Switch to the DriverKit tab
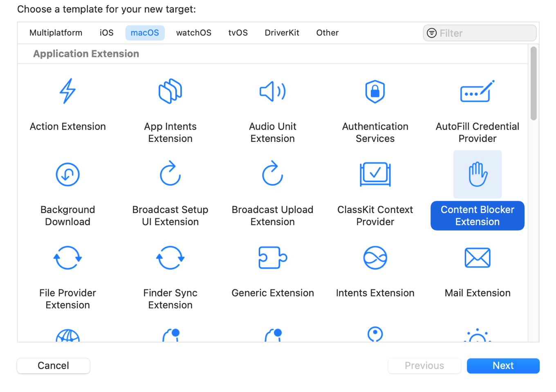Viewport: 556px width, 392px height. [282, 33]
